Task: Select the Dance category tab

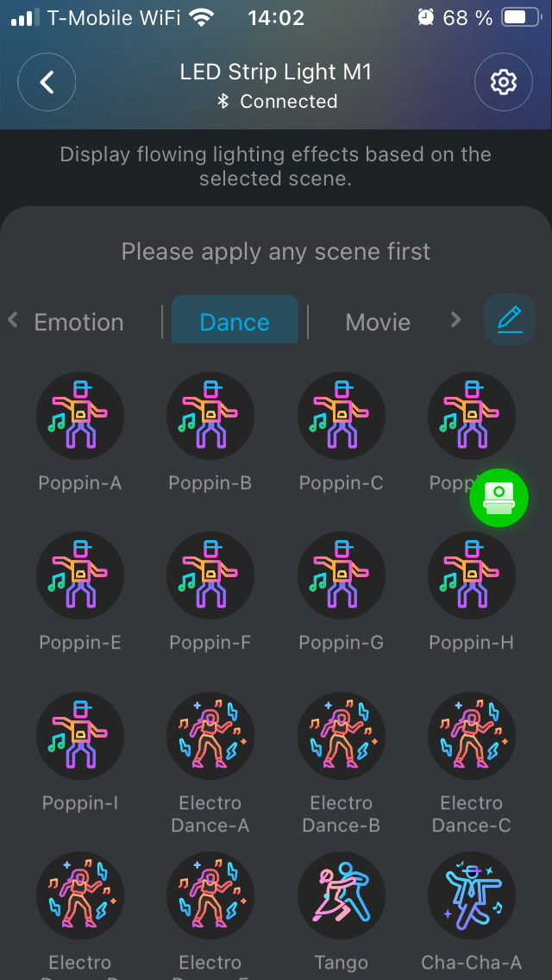Action: 235,323
